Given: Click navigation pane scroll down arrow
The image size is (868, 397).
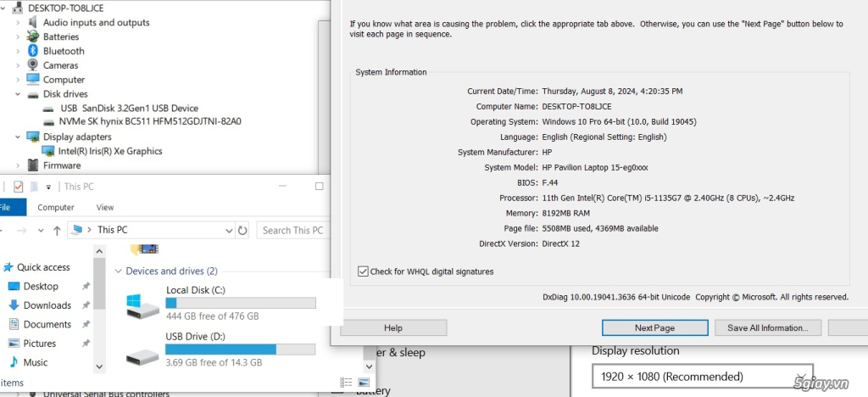Looking at the screenshot, I should coord(99,366).
